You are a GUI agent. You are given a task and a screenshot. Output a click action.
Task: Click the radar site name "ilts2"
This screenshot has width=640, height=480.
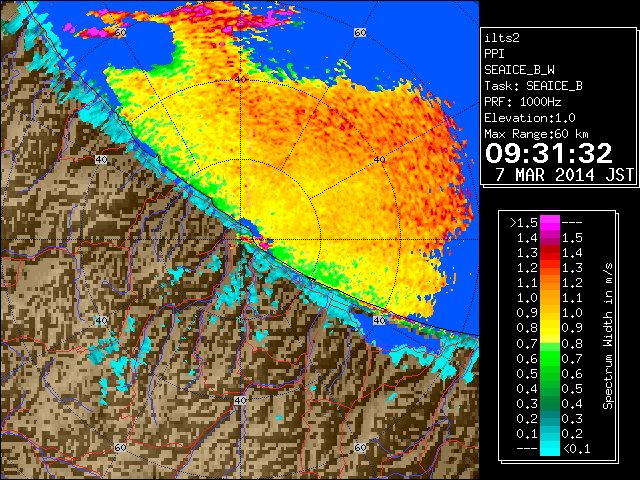(x=502, y=38)
